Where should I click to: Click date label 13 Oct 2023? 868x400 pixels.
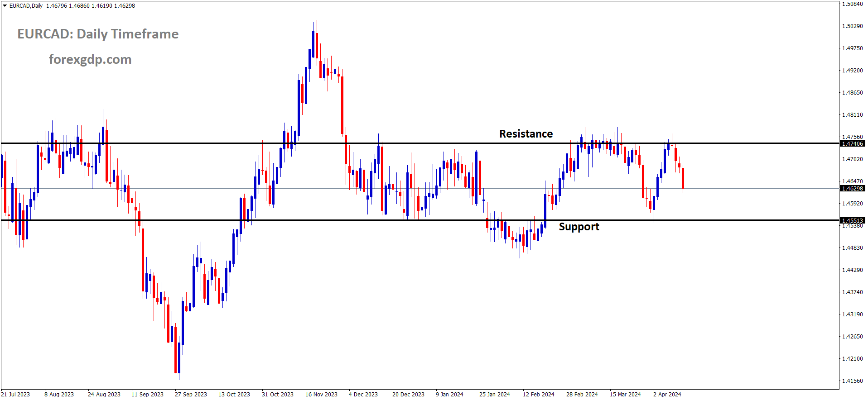point(234,395)
